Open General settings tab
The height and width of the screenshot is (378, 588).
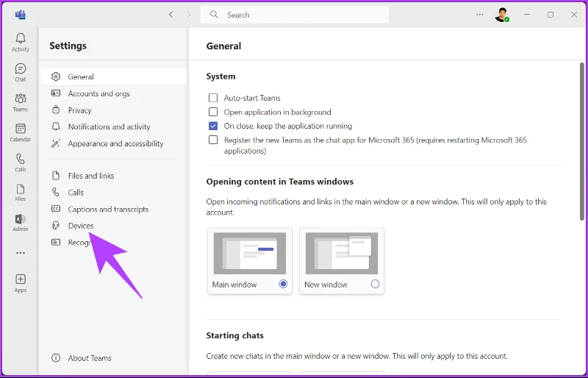coord(114,76)
